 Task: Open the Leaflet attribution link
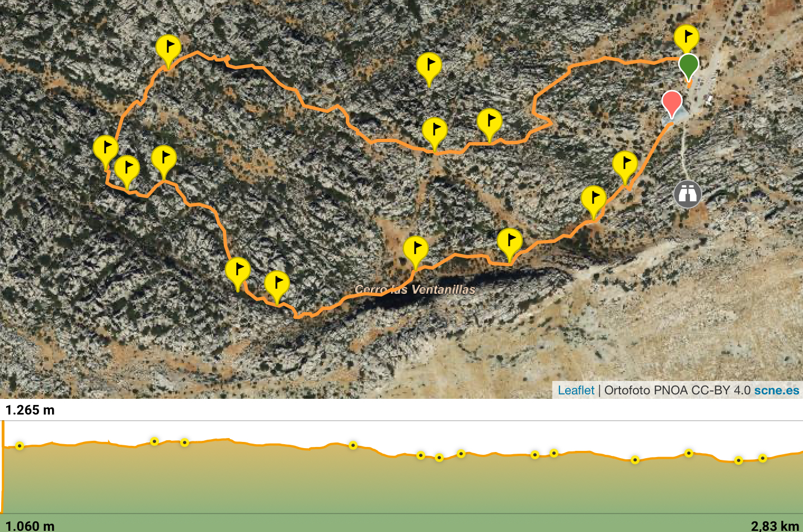pyautogui.click(x=576, y=390)
